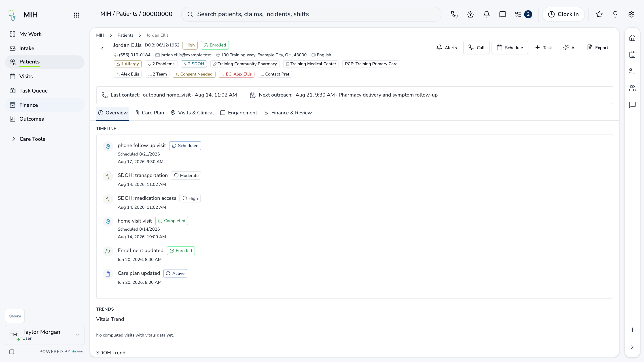Go back with the left arrow beside Jordan Ellis
Image resolution: width=644 pixels, height=362 pixels.
[x=102, y=48]
